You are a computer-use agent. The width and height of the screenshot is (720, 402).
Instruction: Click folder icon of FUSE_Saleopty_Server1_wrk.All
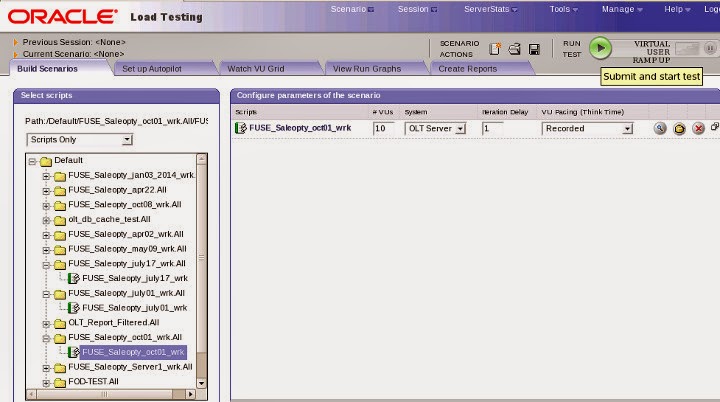tap(60, 367)
